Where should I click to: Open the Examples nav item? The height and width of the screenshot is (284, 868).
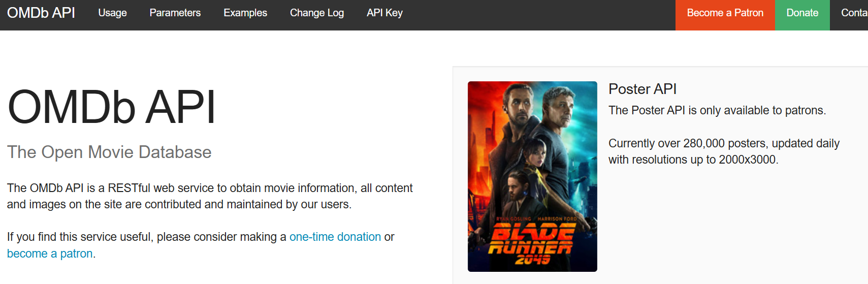pyautogui.click(x=245, y=13)
